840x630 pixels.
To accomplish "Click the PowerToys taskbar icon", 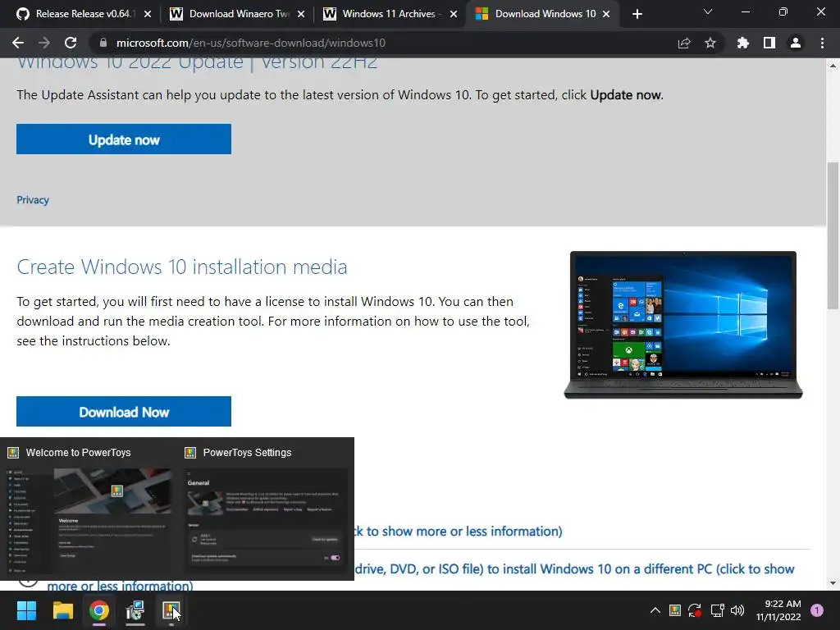I will (171, 610).
